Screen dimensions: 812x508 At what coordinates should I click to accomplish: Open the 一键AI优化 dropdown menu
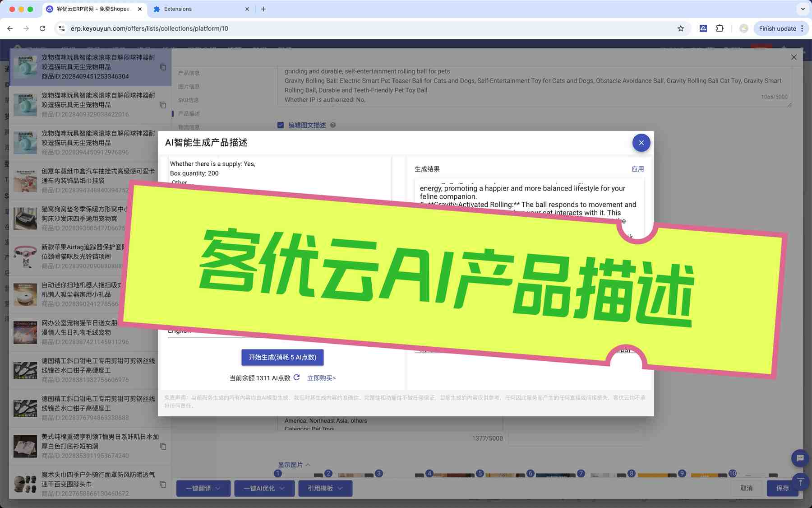tap(264, 488)
